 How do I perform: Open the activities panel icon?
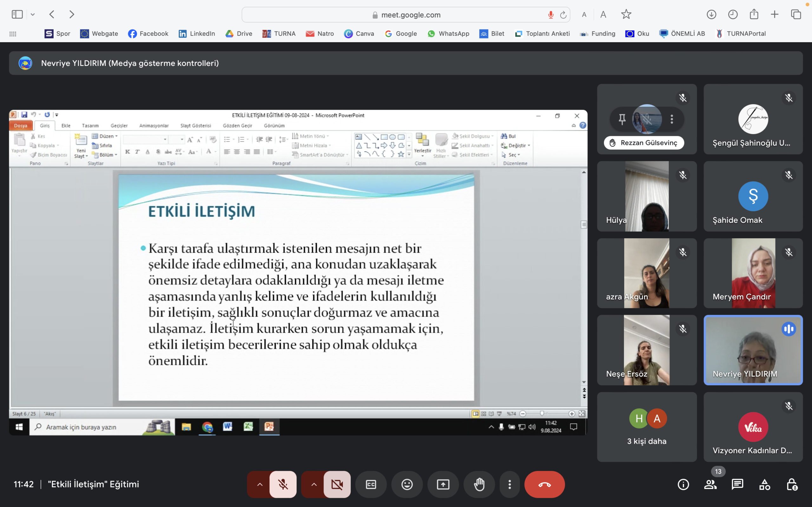coord(765,484)
